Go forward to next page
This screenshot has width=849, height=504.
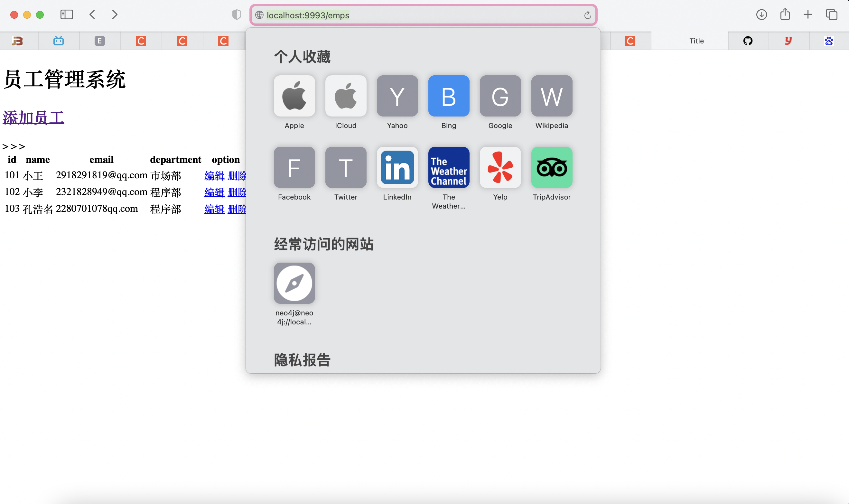tap(115, 14)
